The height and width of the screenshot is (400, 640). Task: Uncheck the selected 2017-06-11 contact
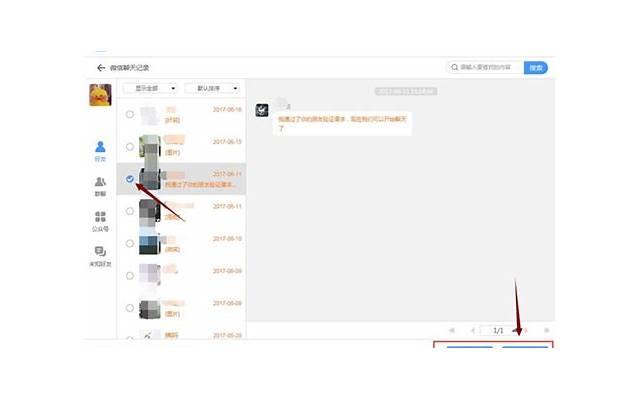tap(130, 179)
